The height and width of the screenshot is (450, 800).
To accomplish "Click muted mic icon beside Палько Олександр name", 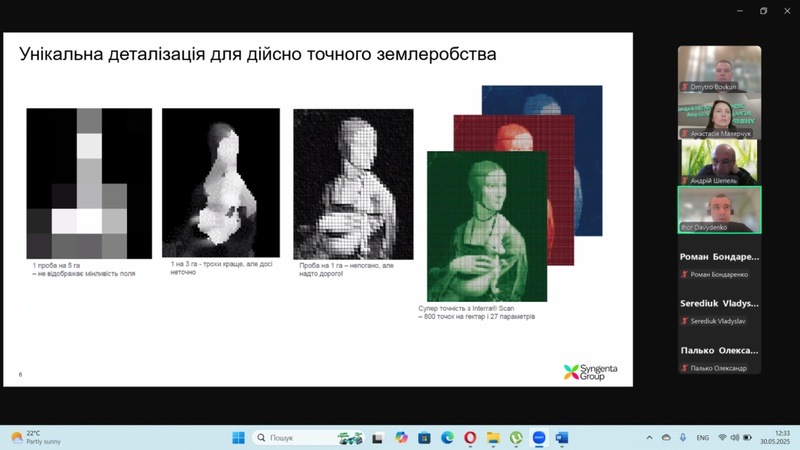I will (x=685, y=368).
